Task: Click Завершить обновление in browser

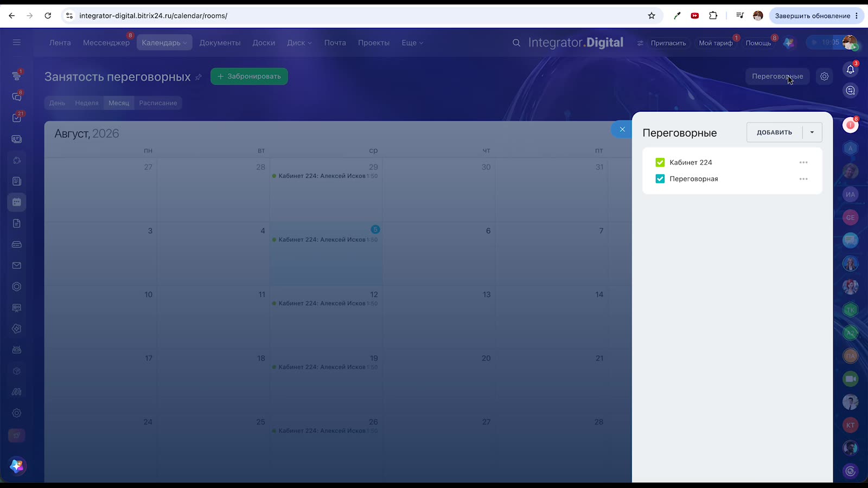Action: (812, 16)
